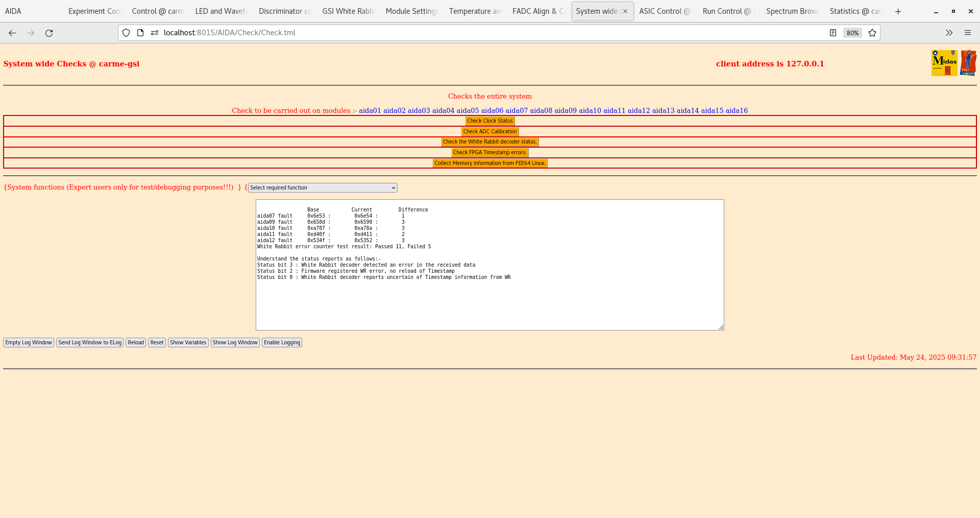The height and width of the screenshot is (518, 980).
Task: Click the shield tracking protection icon
Action: point(126,32)
